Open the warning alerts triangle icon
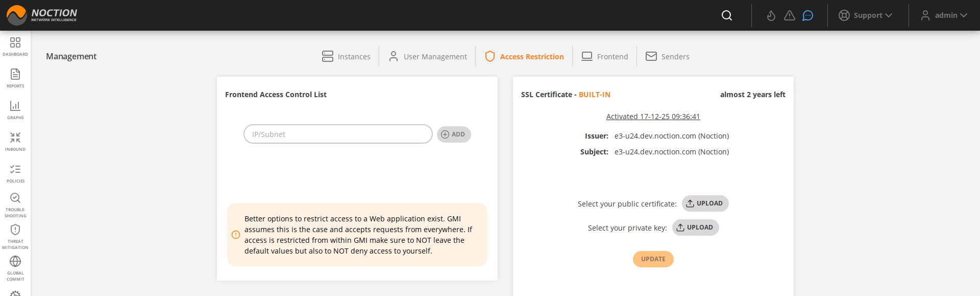This screenshot has height=296, width=980. tap(790, 15)
